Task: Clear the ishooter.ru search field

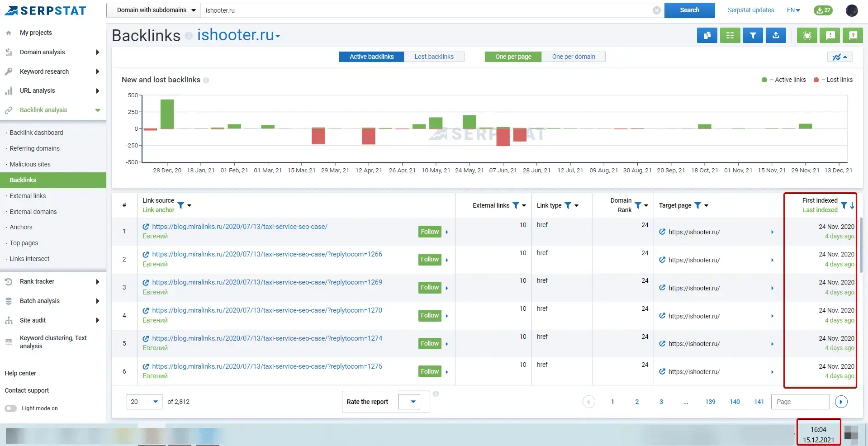Action: 656,10
